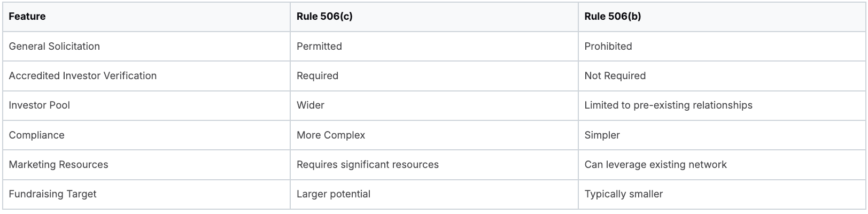Select the Fundraising Target row label

53,194
